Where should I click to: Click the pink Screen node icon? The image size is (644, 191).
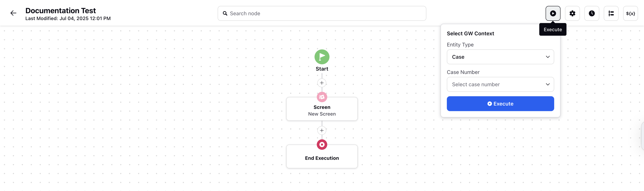322,97
